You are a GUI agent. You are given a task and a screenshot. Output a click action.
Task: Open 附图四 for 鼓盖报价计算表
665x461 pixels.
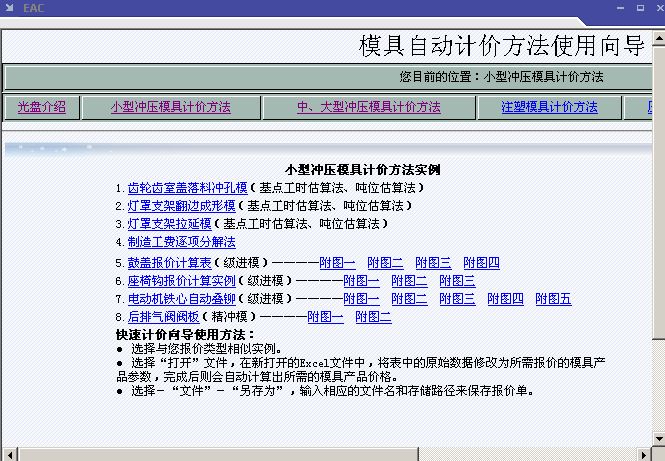(481, 263)
